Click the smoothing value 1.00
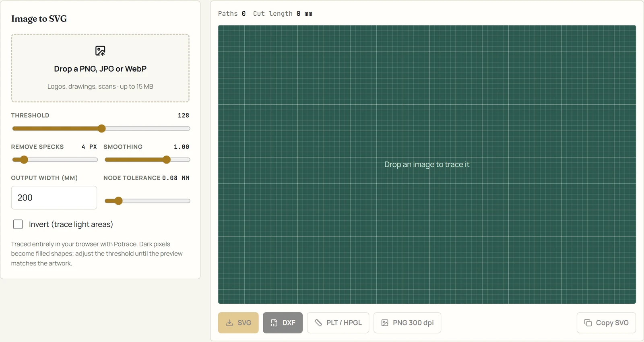The width and height of the screenshot is (644, 342). (x=182, y=147)
